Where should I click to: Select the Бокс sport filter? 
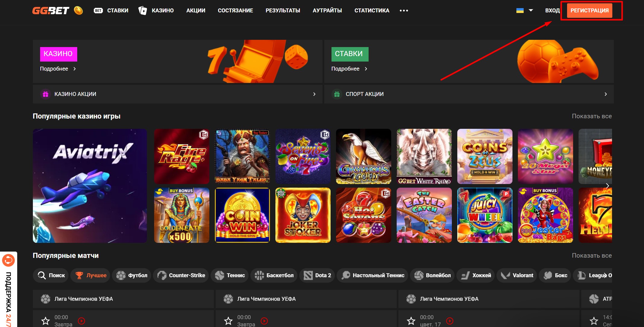(555, 275)
